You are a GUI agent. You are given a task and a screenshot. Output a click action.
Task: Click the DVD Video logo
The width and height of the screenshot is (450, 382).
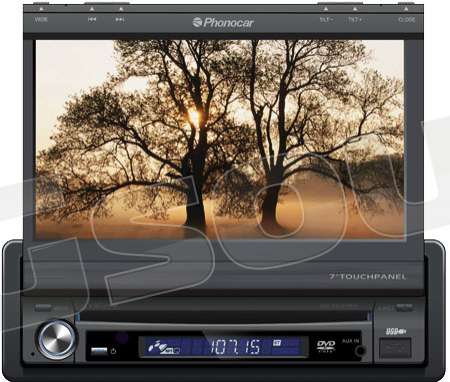point(326,346)
